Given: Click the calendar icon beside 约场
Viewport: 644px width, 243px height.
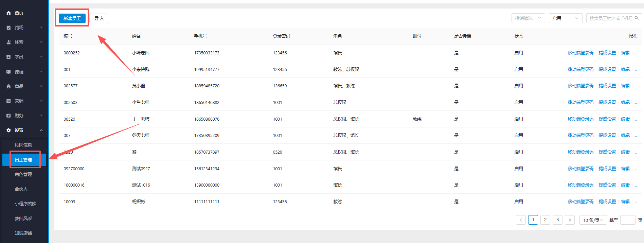Looking at the screenshot, I should tap(8, 28).
